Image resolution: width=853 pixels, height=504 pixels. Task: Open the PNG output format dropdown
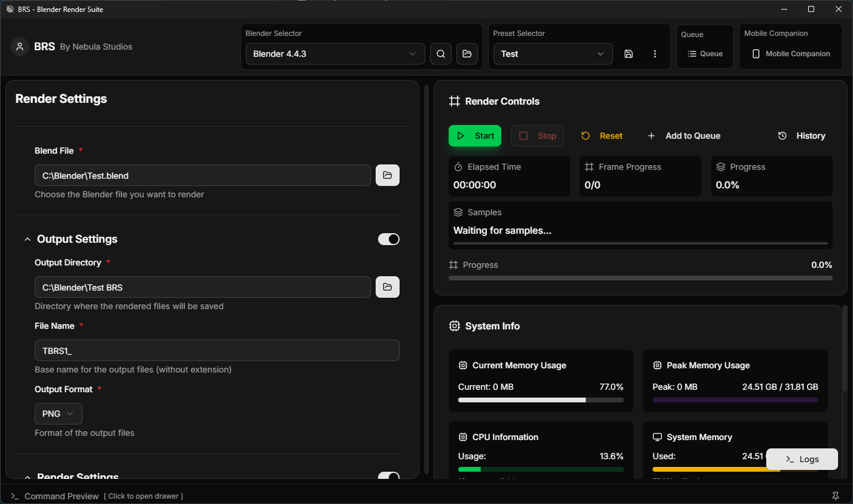(59, 414)
